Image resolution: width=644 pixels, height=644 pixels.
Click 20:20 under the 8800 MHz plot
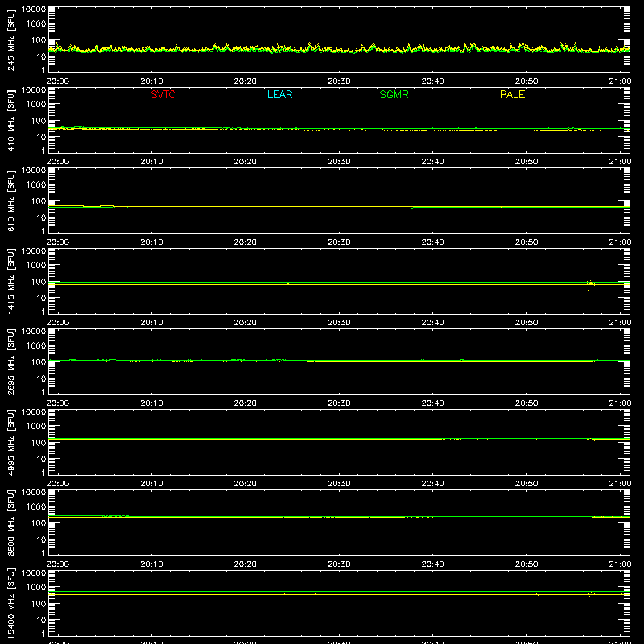pos(246,564)
